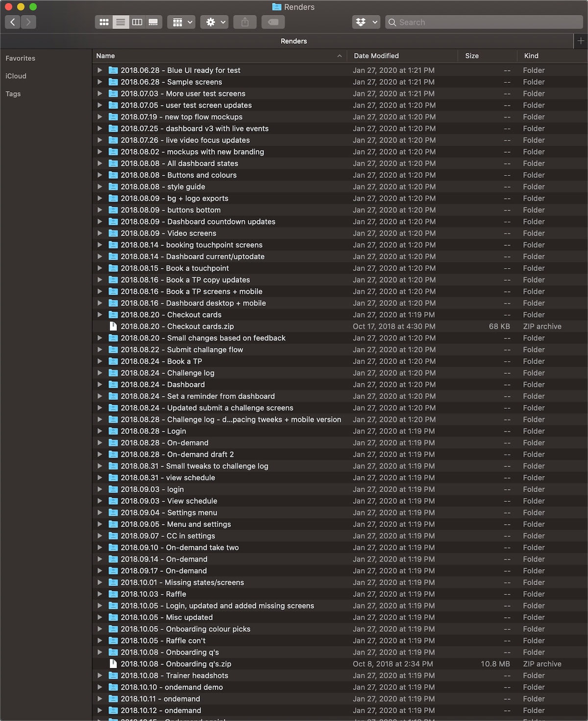Expand the 2018.06.28 - Blue UI ready for test folder
Viewport: 588px width, 721px height.
point(100,70)
